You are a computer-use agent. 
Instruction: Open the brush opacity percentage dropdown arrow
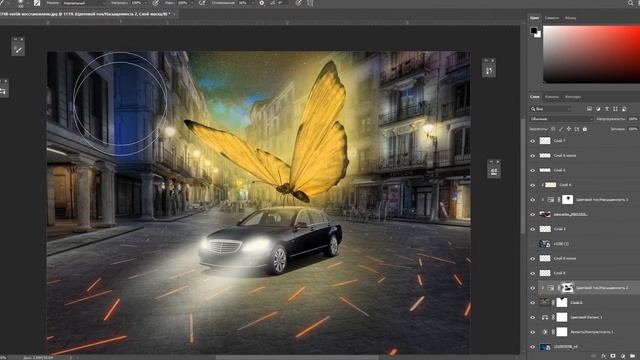tap(146, 3)
